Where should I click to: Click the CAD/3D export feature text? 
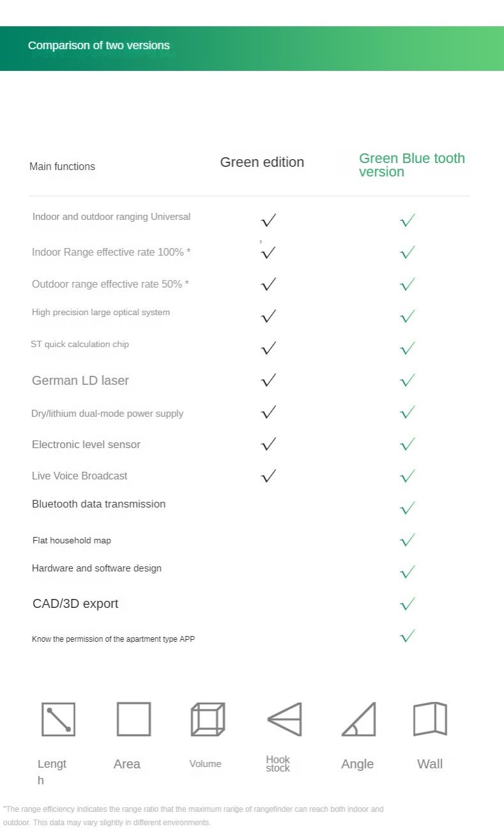(x=75, y=603)
